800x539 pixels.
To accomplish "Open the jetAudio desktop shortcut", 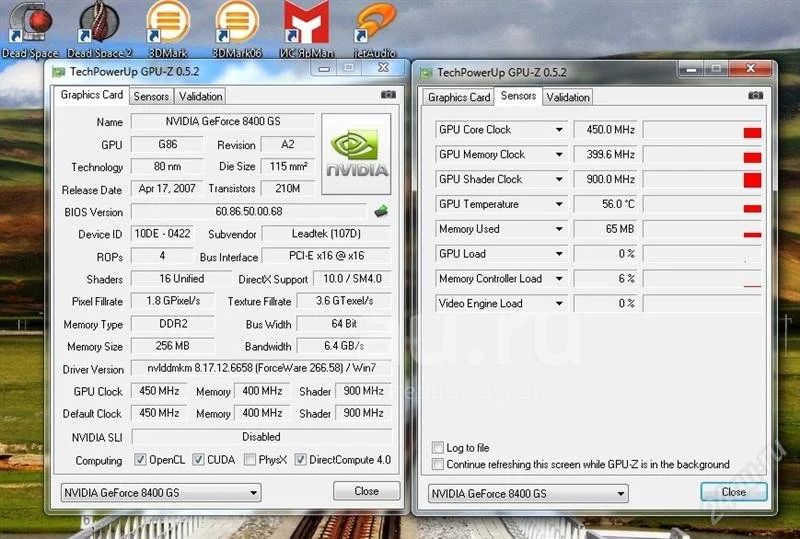I will tap(375, 30).
